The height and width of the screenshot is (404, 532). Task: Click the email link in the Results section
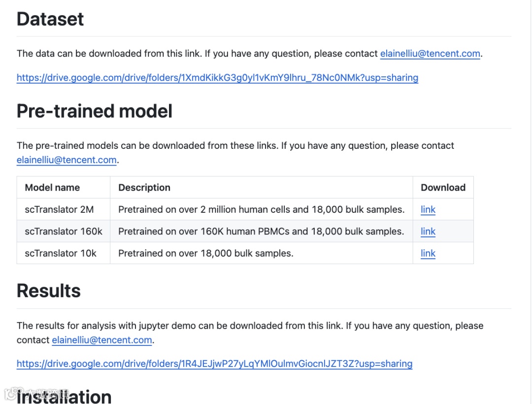click(x=102, y=340)
